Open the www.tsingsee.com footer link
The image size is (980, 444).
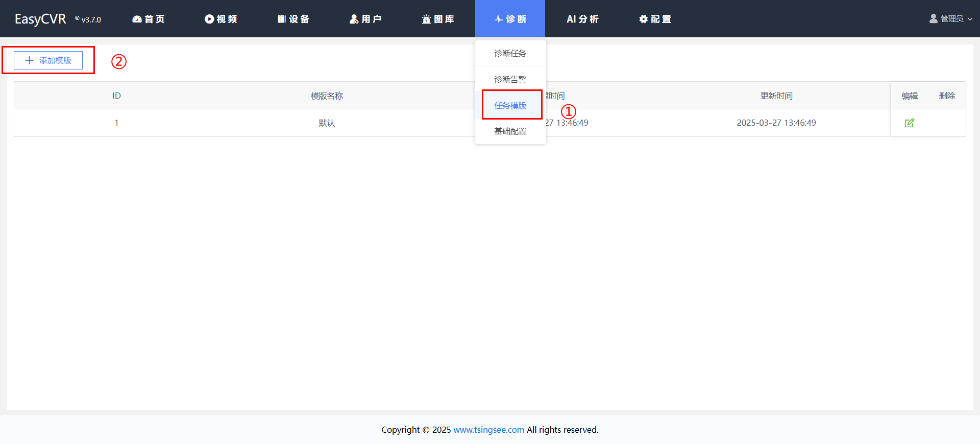coord(488,430)
